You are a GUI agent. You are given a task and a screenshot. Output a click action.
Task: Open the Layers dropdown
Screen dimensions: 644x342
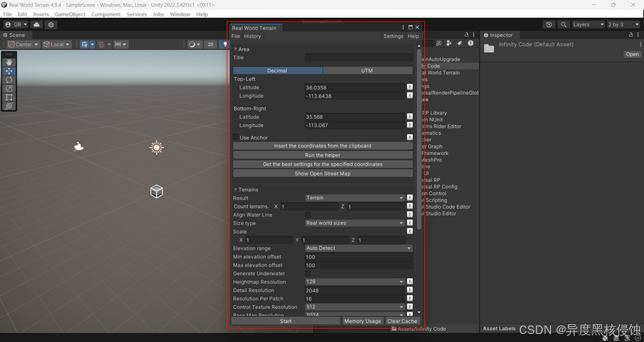589,24
